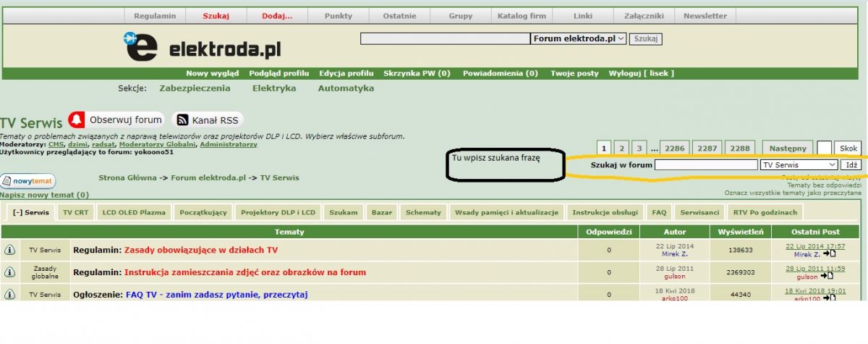Open Regulamin in the top menu

coord(155,16)
